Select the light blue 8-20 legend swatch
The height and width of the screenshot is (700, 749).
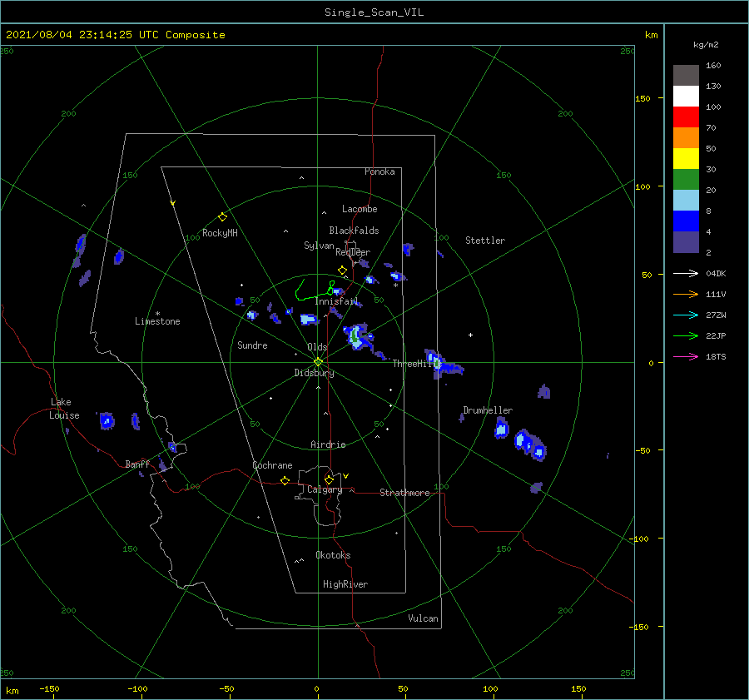686,201
